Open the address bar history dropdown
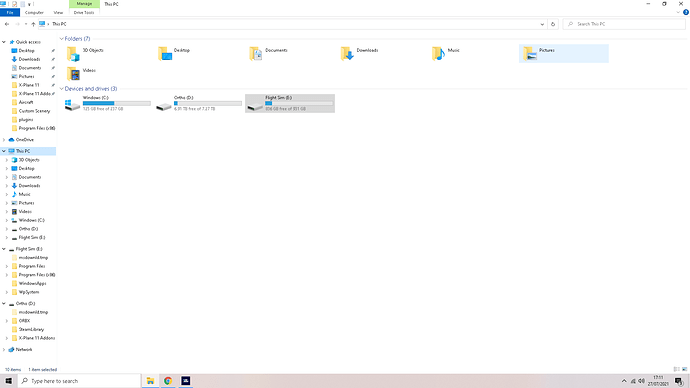The width and height of the screenshot is (690, 388). tap(542, 24)
